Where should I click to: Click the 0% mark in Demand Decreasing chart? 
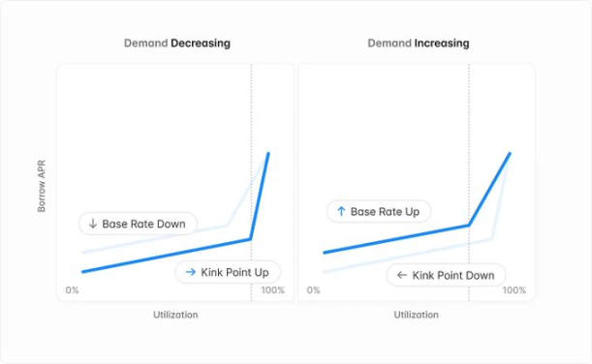click(x=72, y=290)
